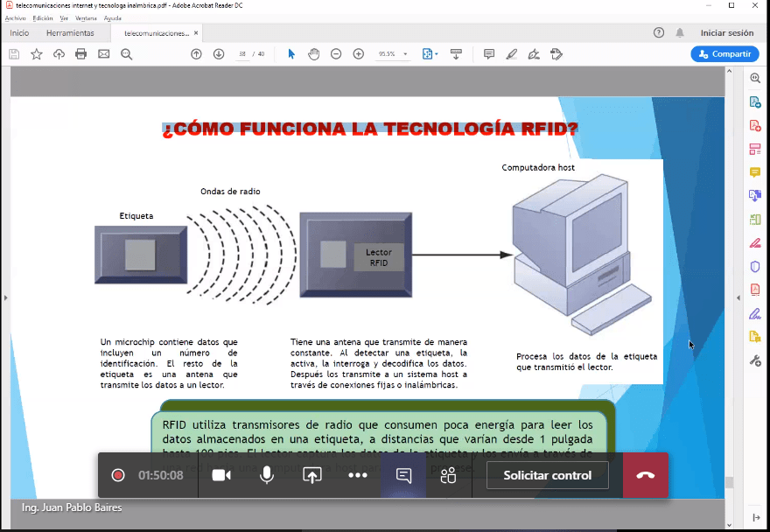Show meeting participants

449,475
